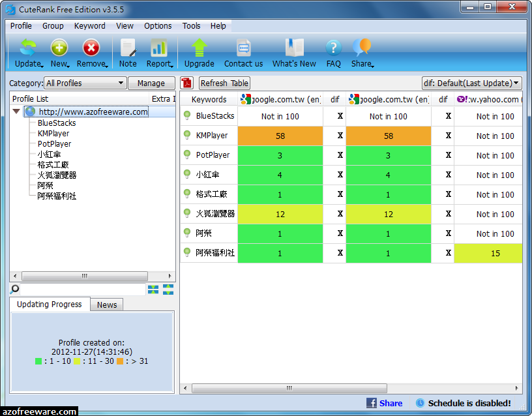Collapse the azofreeware.com profile tree
This screenshot has width=532, height=416.
[16, 111]
